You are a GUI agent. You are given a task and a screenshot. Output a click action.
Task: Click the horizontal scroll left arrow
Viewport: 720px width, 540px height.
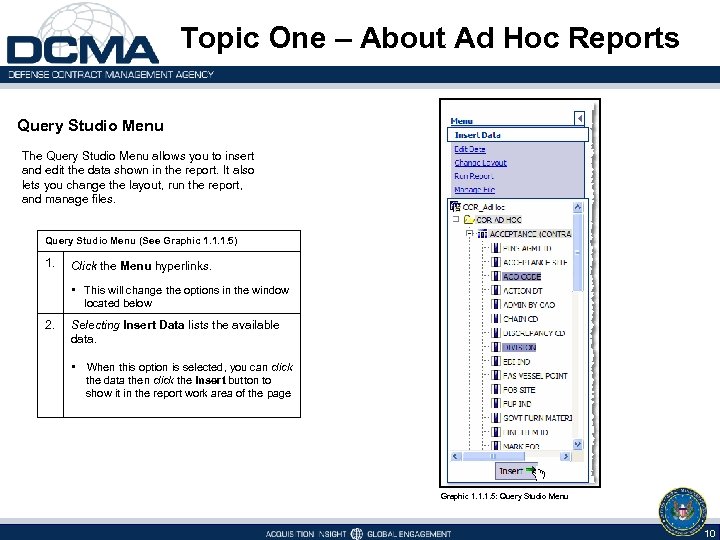pos(456,456)
